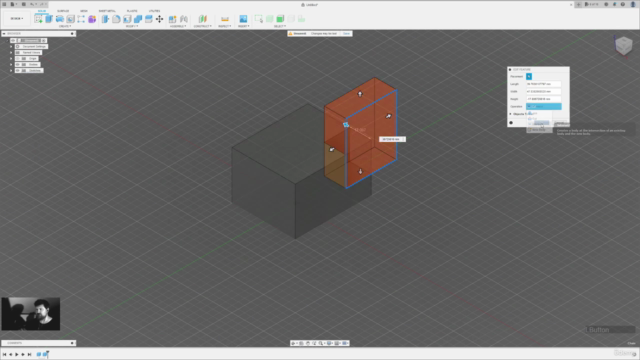Click the Pan hand icon in navigation bar

coord(308,343)
